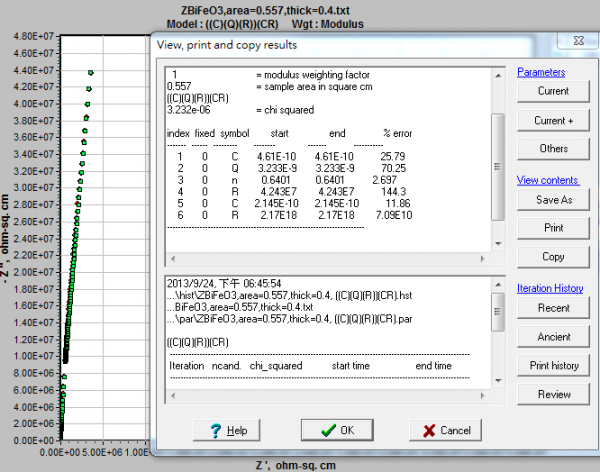This screenshot has height=472, width=600.
Task: Click the Print history button
Action: coord(553,365)
